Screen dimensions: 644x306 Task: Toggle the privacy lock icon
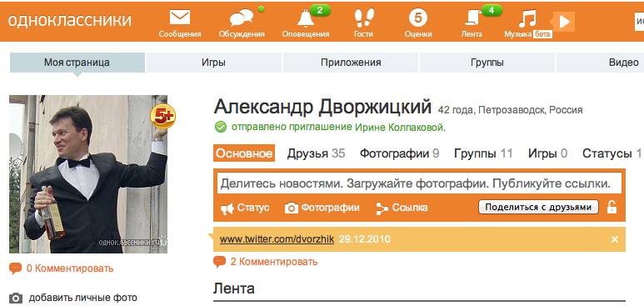click(612, 207)
